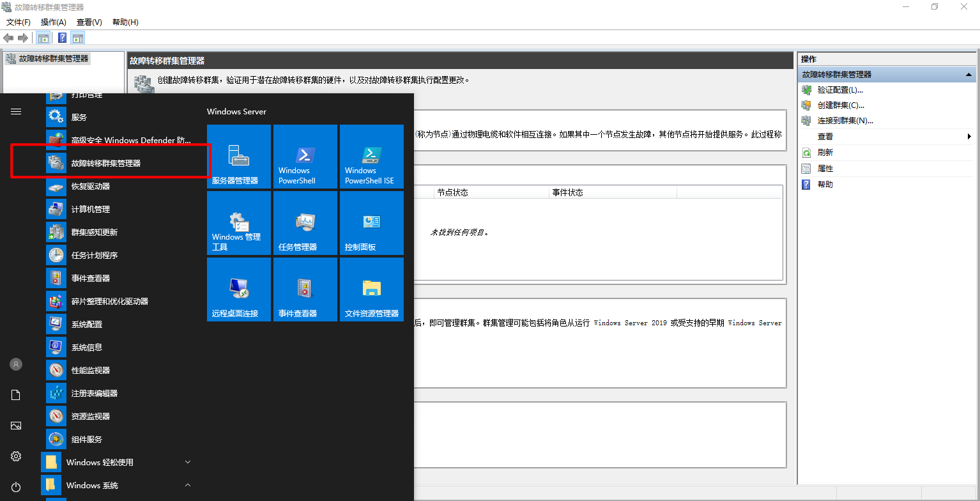The height and width of the screenshot is (501, 980).
Task: Launch the 远程桌面连接 tile
Action: (239, 289)
